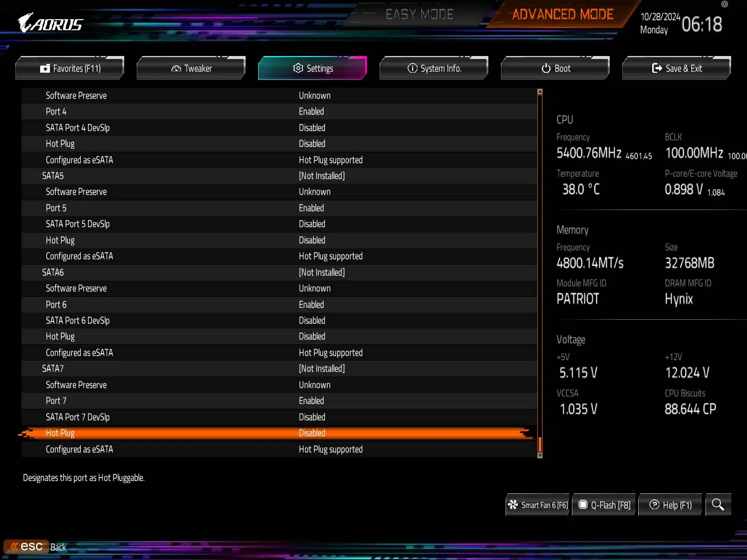This screenshot has width=747, height=560.
Task: Click the CPU Biscuits 88.644 CP value
Action: coord(691,409)
